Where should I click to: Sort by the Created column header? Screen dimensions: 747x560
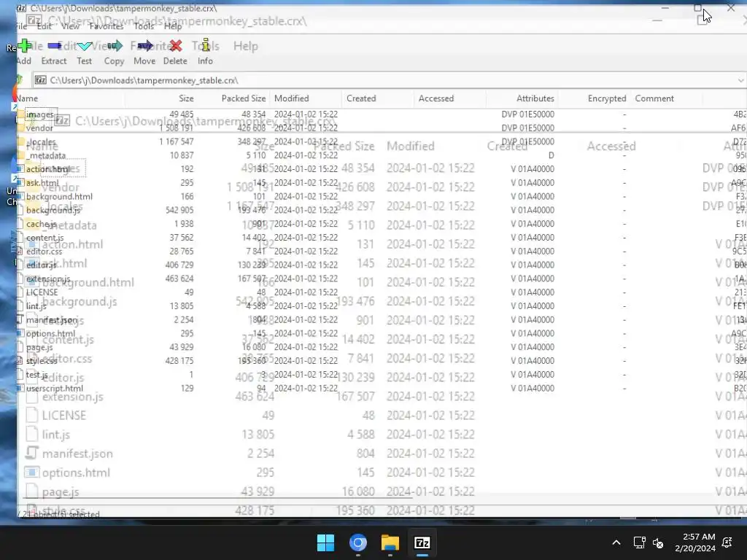[378, 98]
